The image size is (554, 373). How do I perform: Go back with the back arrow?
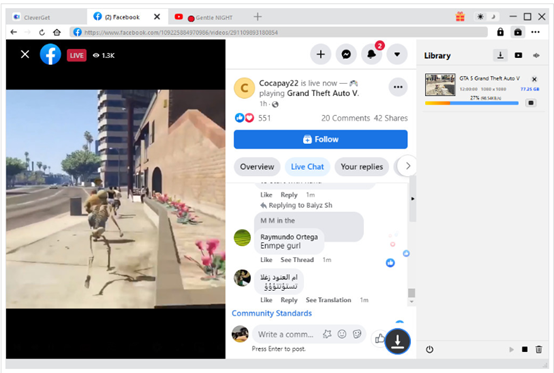[13, 32]
